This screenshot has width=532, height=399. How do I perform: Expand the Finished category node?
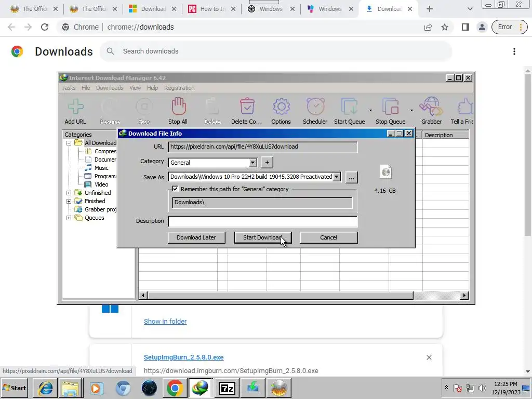click(x=69, y=201)
